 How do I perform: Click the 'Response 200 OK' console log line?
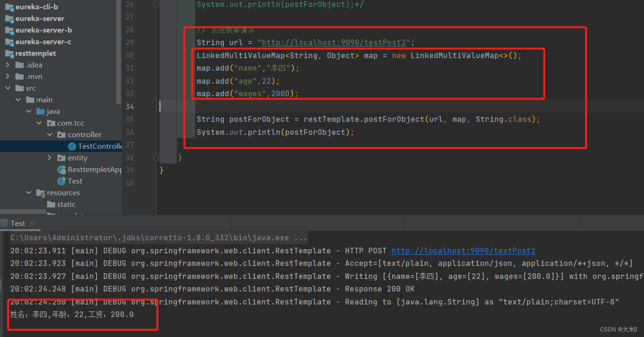coord(212,289)
